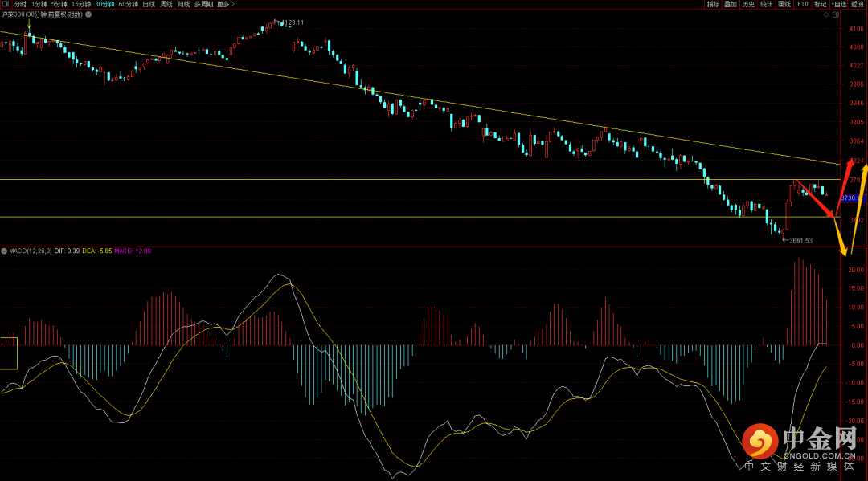868x481 pixels.
Task: Switch to the 分时 intraday tab
Action: click(x=20, y=4)
